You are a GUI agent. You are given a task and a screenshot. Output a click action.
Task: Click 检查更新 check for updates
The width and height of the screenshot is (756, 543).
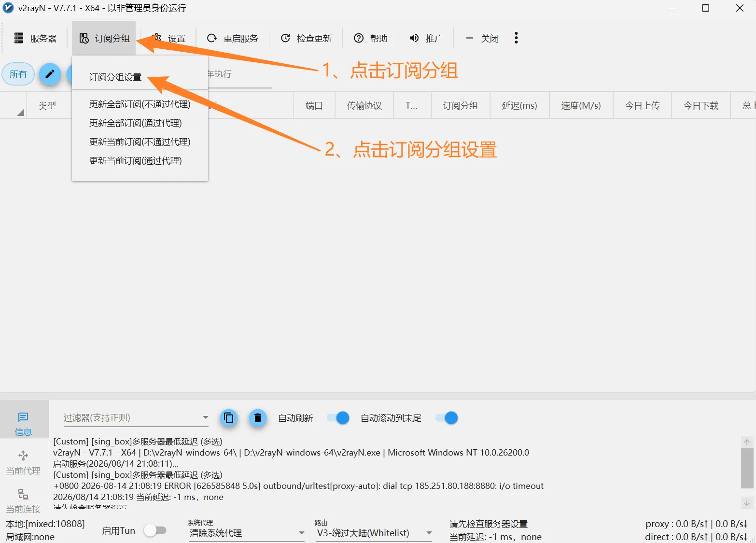pyautogui.click(x=306, y=38)
